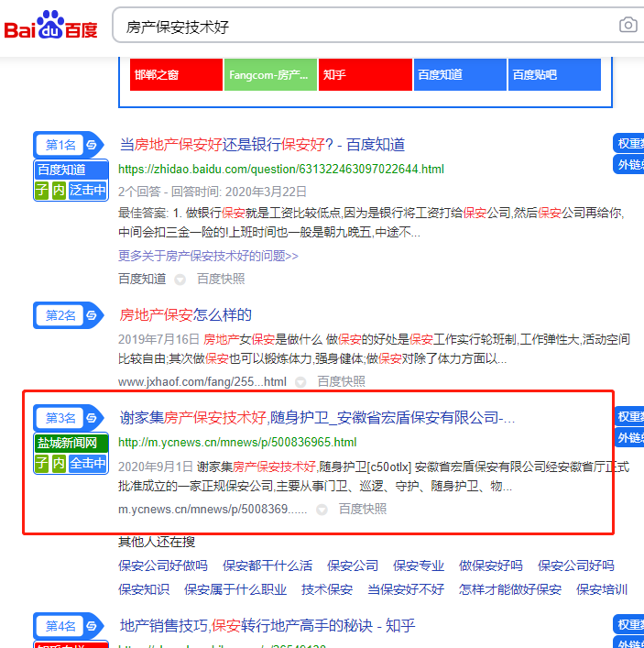Click the link icon beside 第1名

pos(92,145)
